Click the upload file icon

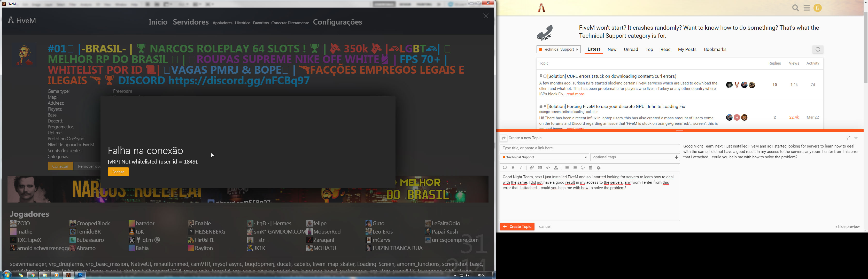pos(556,168)
